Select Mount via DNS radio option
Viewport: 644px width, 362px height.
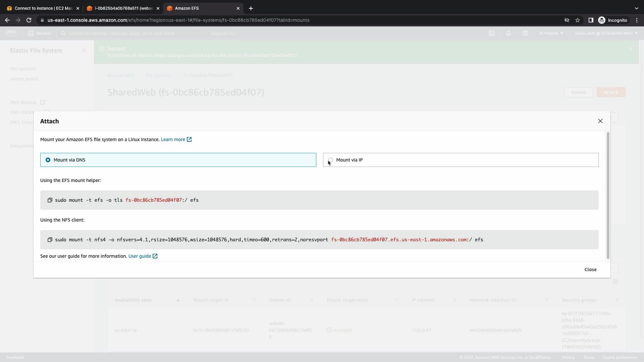click(48, 160)
